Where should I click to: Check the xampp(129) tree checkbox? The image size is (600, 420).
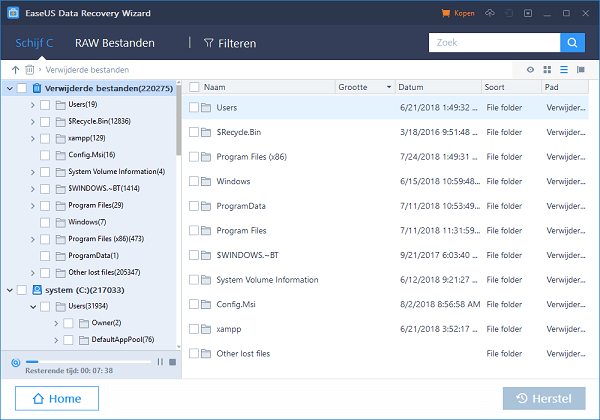45,138
